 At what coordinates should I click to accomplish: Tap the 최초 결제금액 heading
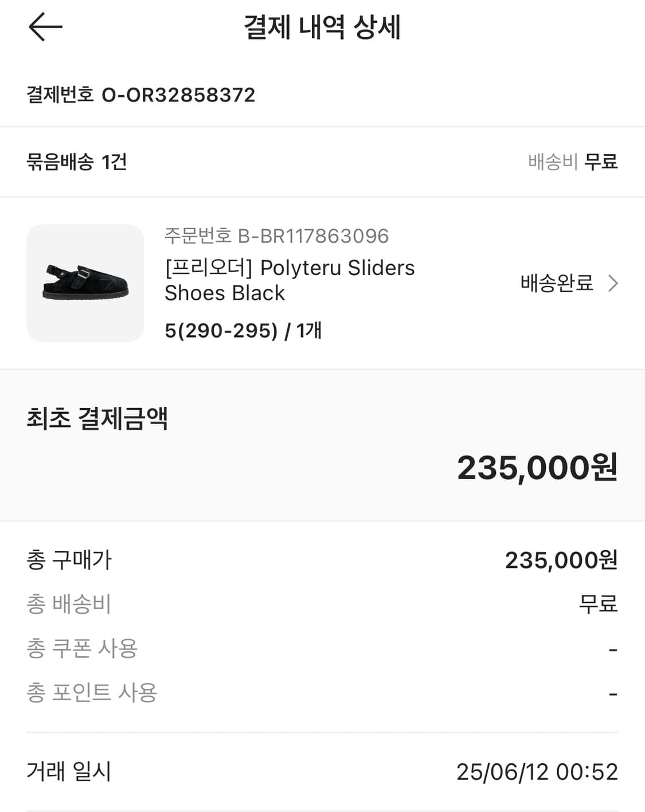[x=97, y=418]
